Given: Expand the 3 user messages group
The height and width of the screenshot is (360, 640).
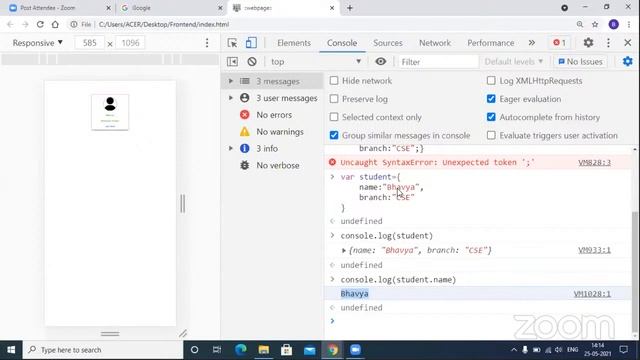Looking at the screenshot, I should 231,98.
